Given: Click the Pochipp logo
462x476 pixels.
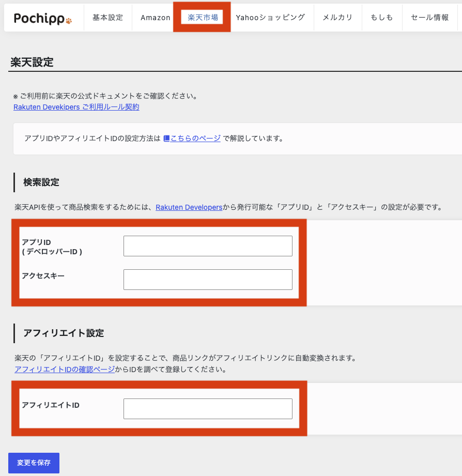Looking at the screenshot, I should 43,19.
